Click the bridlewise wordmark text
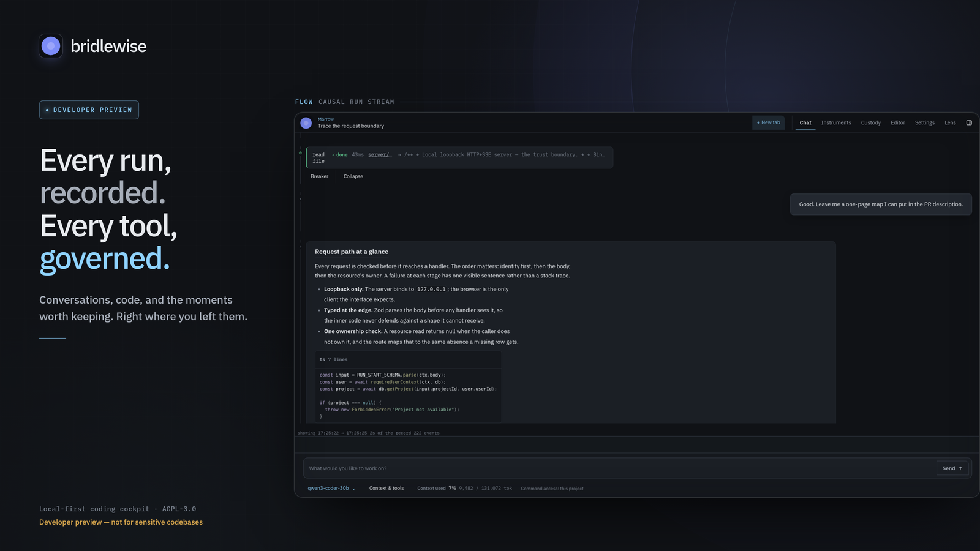This screenshot has width=980, height=551. point(108,46)
